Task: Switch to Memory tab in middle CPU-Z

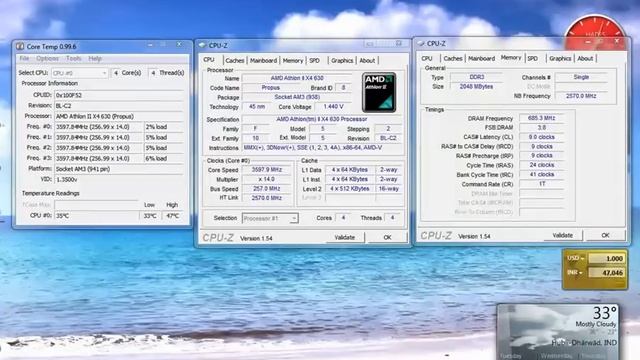Action: pyautogui.click(x=293, y=60)
